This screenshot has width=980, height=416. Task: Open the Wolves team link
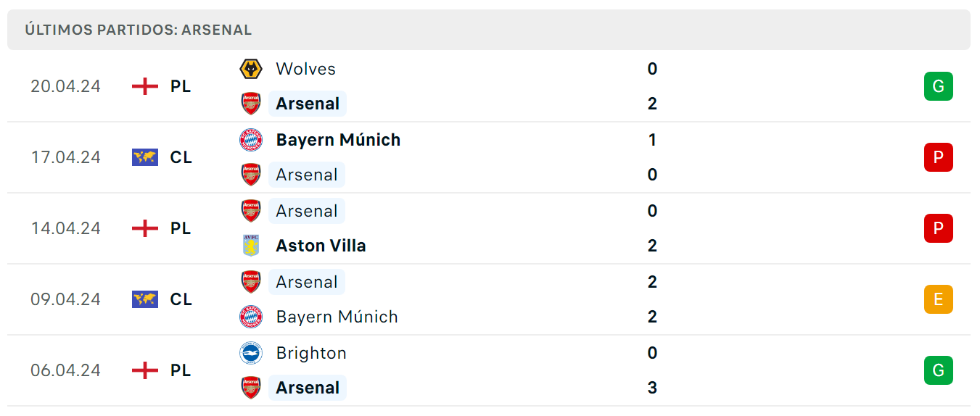(x=306, y=69)
